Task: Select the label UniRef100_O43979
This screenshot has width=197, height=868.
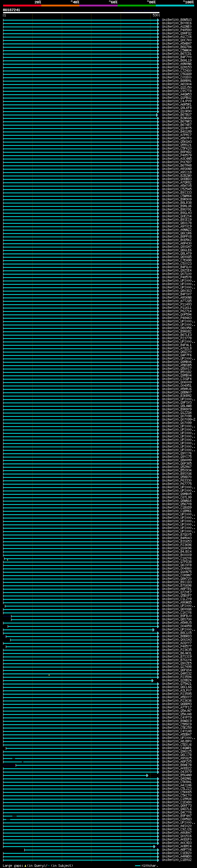Action: coord(177,772)
